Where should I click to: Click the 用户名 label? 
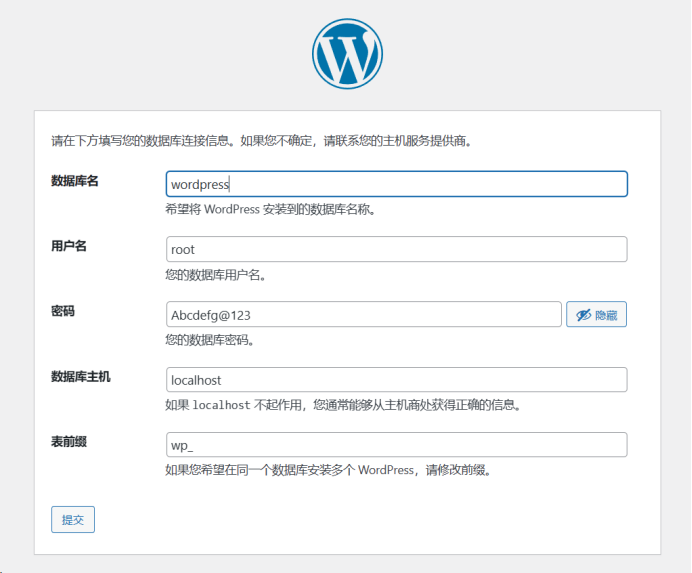[x=69, y=246]
